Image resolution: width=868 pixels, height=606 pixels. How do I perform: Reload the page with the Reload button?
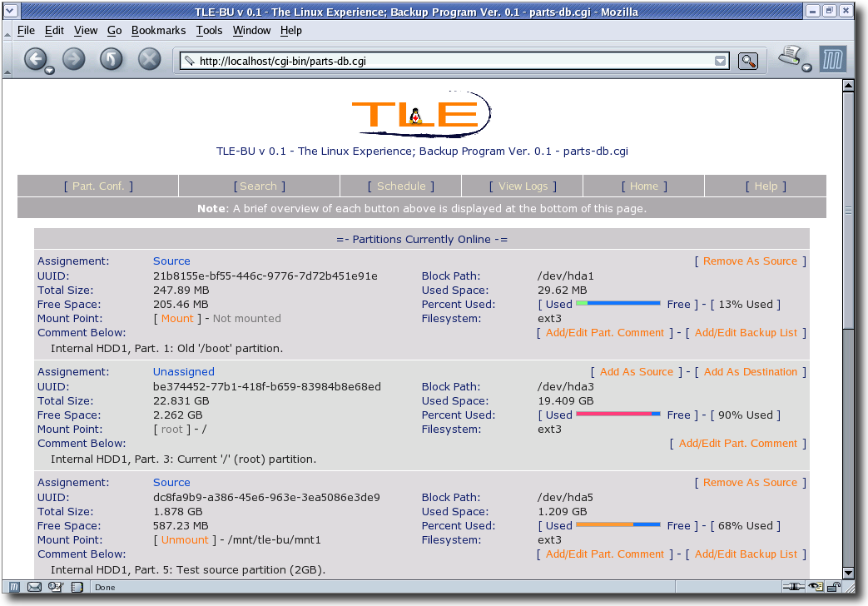(x=112, y=59)
